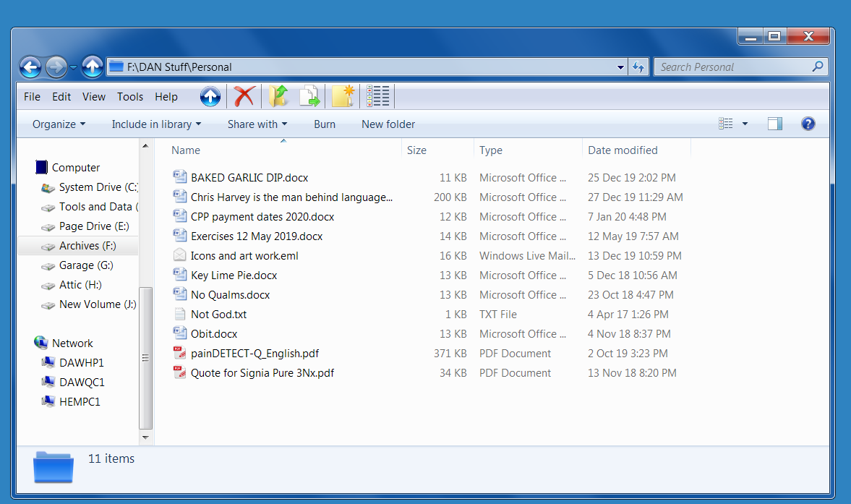Open the Share with dropdown

point(257,124)
